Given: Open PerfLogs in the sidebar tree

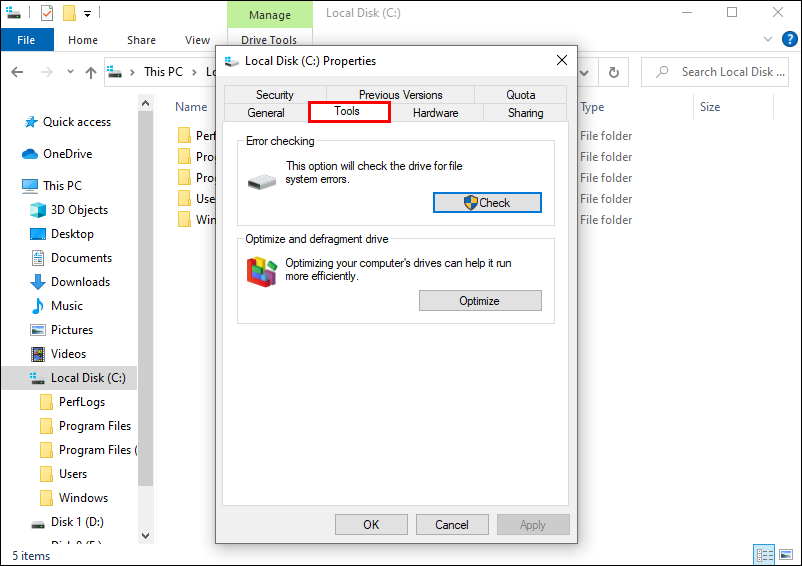Looking at the screenshot, I should [82, 402].
